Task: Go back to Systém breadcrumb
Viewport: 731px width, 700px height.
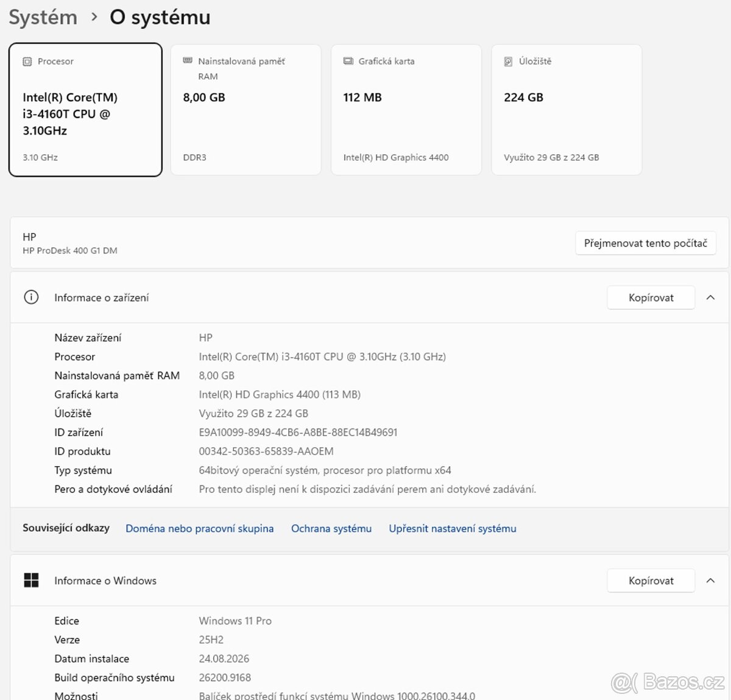Action: click(x=43, y=17)
